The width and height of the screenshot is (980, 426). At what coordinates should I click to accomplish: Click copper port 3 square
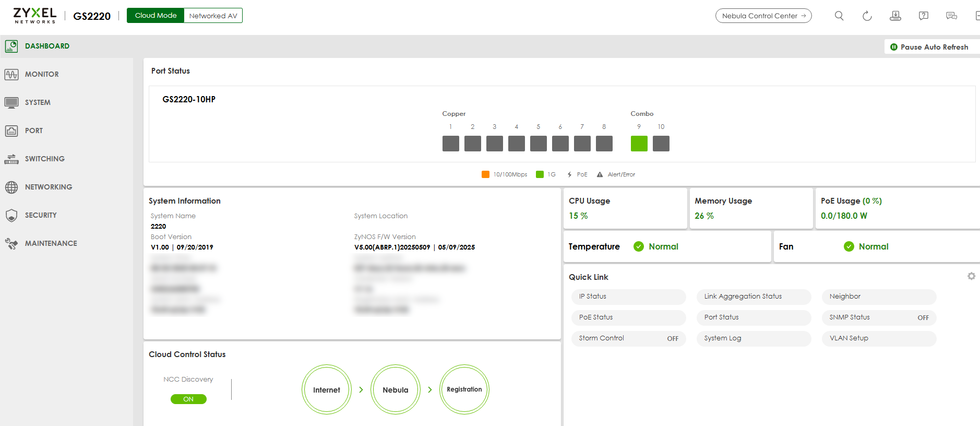click(x=495, y=144)
